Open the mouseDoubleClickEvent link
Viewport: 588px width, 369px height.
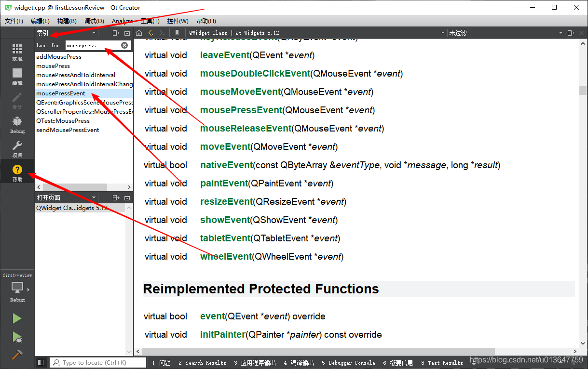click(255, 74)
